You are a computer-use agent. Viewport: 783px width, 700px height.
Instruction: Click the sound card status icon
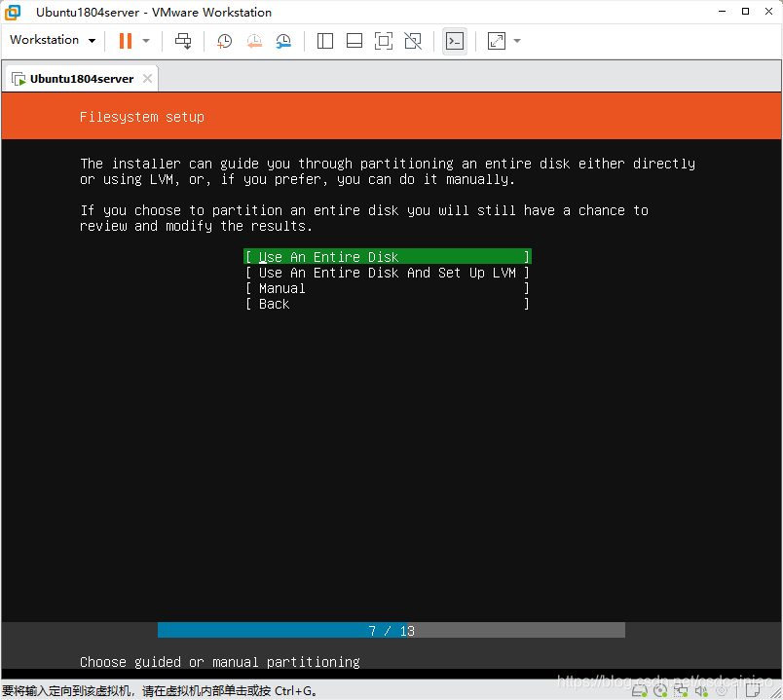point(701,691)
